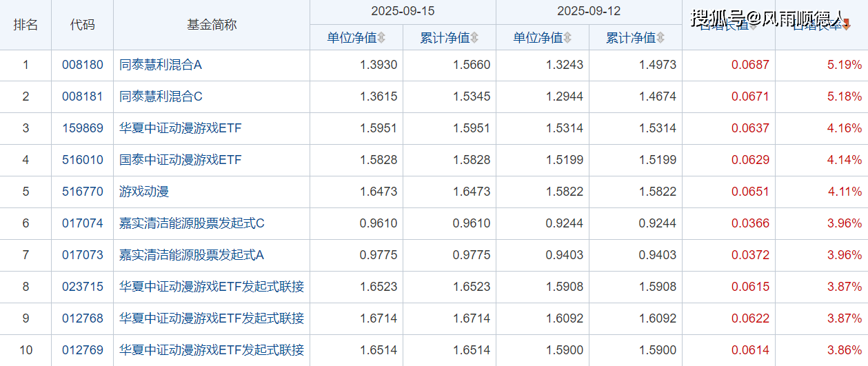Open fund code 008181

pos(83,97)
